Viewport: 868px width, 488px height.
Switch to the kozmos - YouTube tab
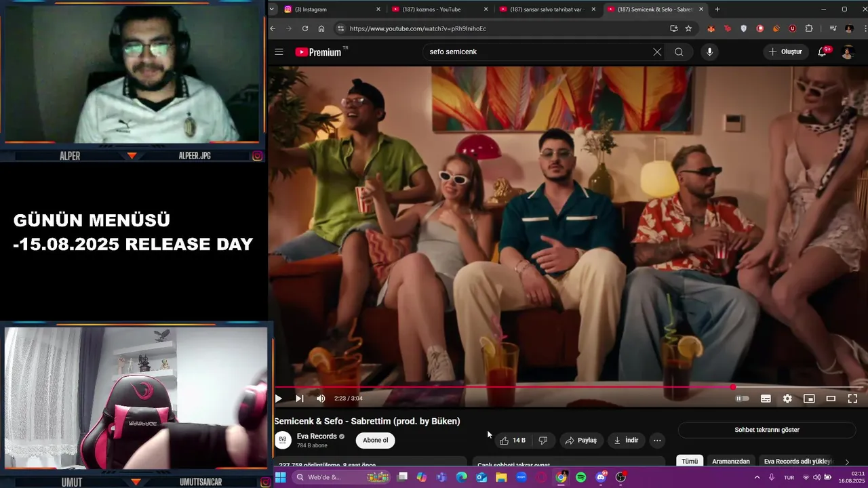pyautogui.click(x=439, y=9)
